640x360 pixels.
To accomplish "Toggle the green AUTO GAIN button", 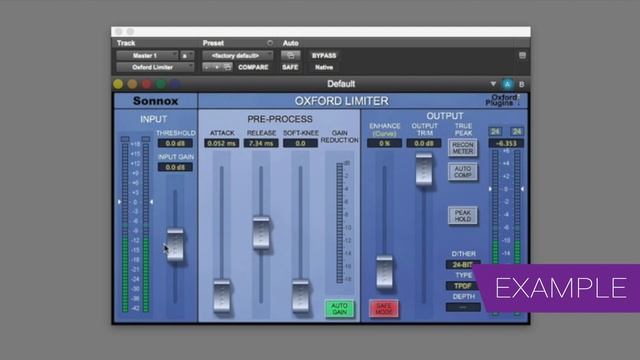I will [x=339, y=309].
